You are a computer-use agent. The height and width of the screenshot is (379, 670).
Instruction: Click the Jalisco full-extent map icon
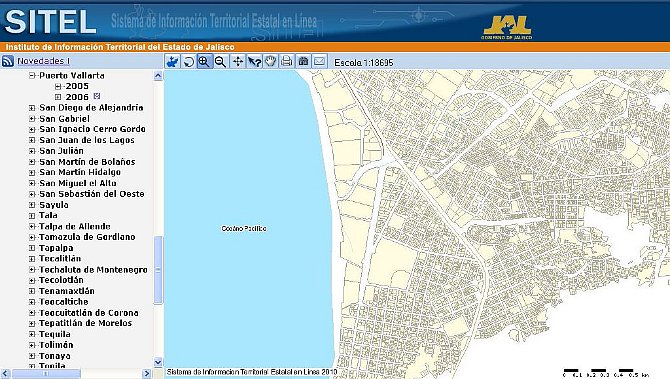click(172, 62)
